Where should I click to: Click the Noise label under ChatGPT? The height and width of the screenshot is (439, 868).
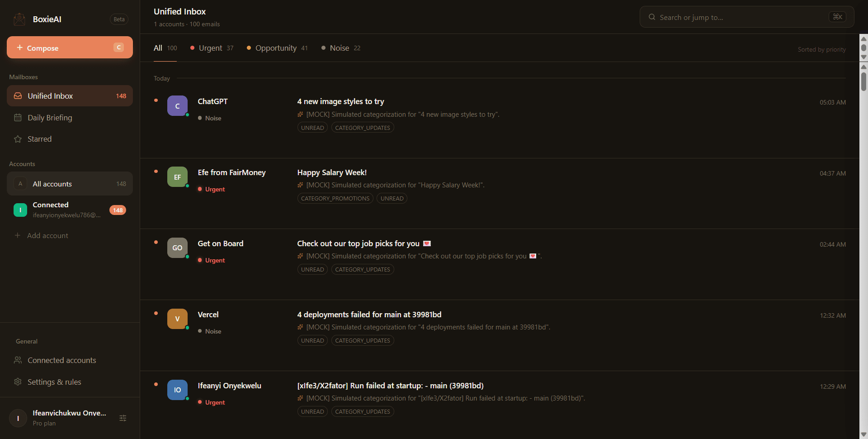209,118
